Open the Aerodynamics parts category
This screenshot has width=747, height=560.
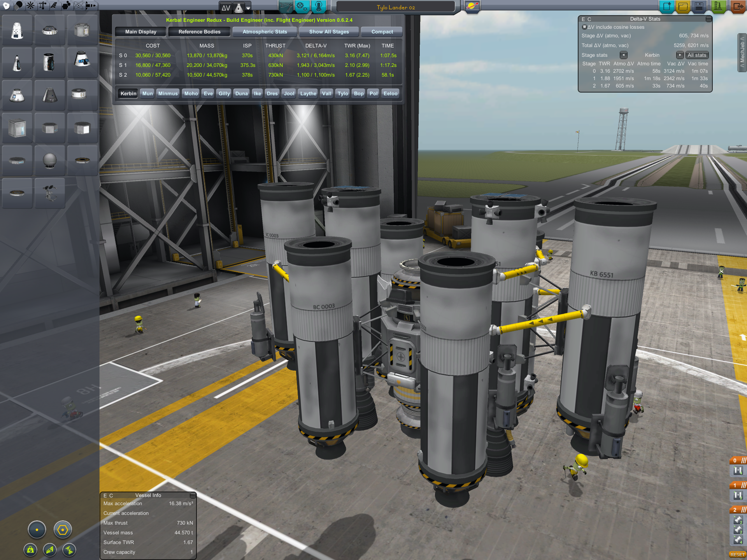point(54,5)
